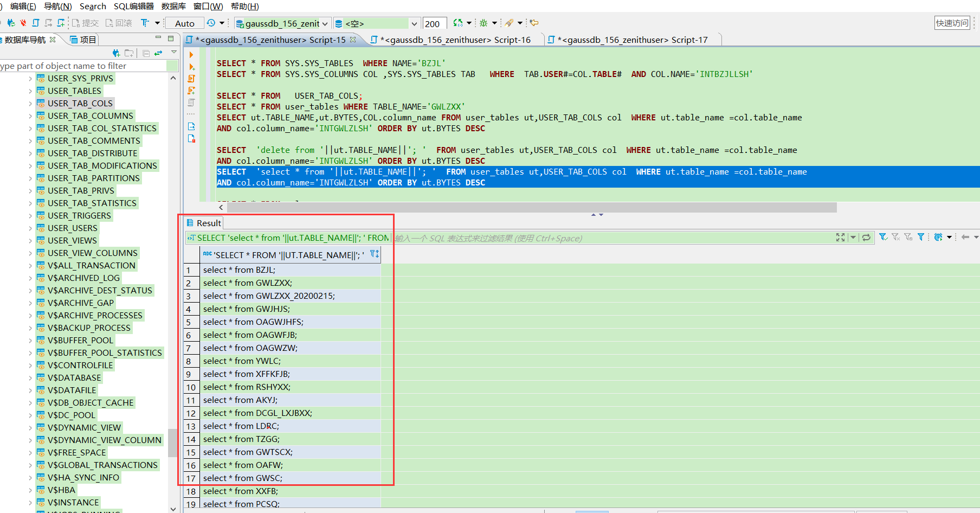Expand the USER_TAB_COLUMNS tree node
The height and width of the screenshot is (513, 980).
[30, 116]
